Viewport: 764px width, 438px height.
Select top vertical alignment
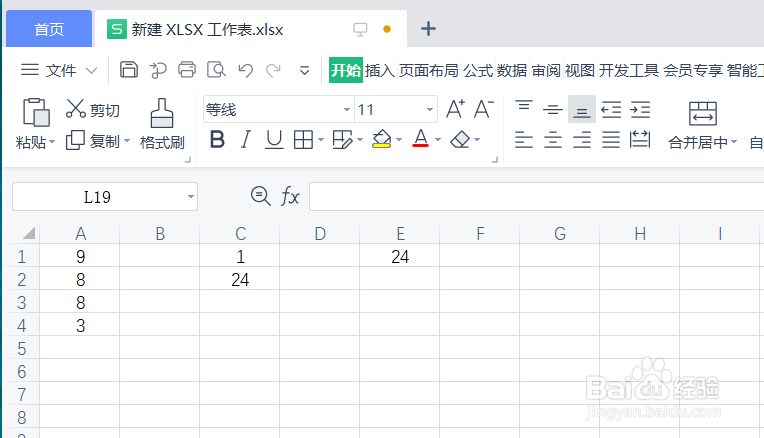point(524,106)
